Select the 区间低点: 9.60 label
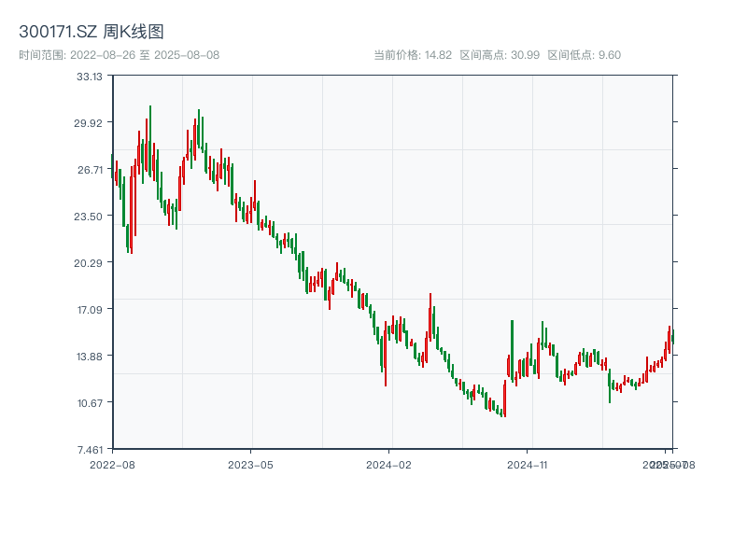The image size is (747, 560). tap(585, 55)
